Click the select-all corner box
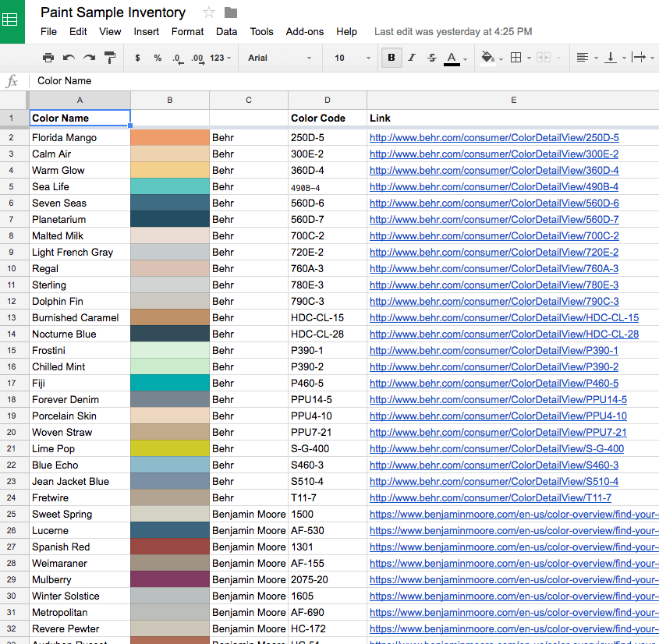Screen dimensions: 659x644 pyautogui.click(x=14, y=101)
